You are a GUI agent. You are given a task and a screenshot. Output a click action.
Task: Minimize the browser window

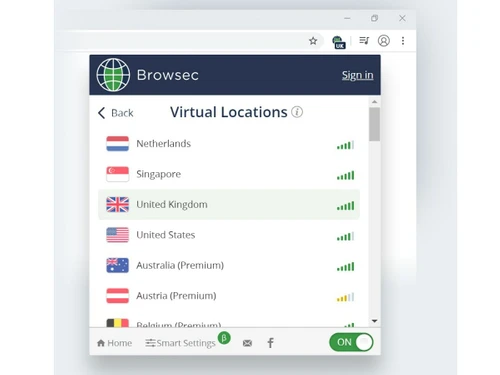click(x=347, y=18)
